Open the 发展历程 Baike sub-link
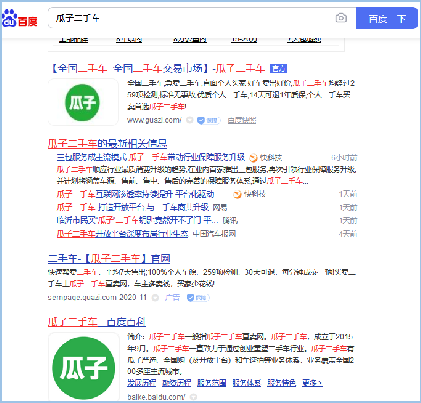The image size is (421, 403). click(x=141, y=383)
